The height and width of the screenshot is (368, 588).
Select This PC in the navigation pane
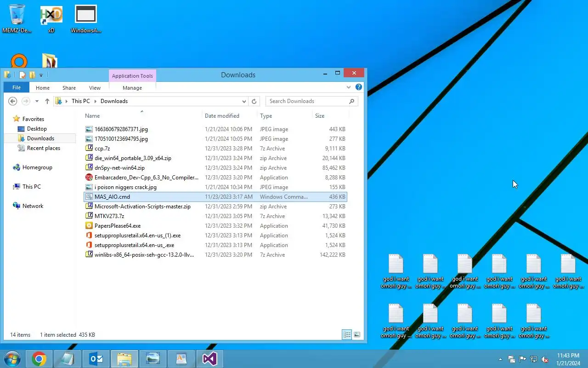coord(31,187)
